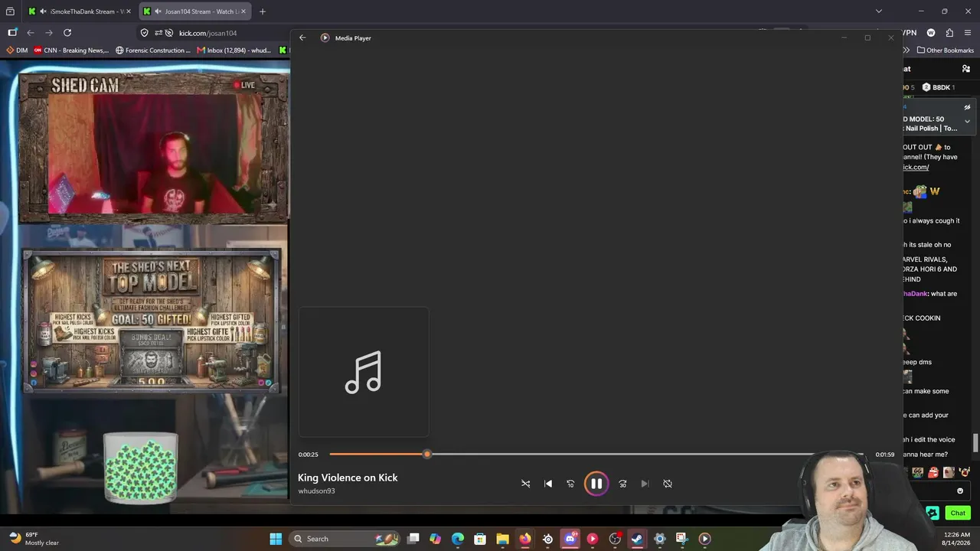Go back one page in browser

31,33
